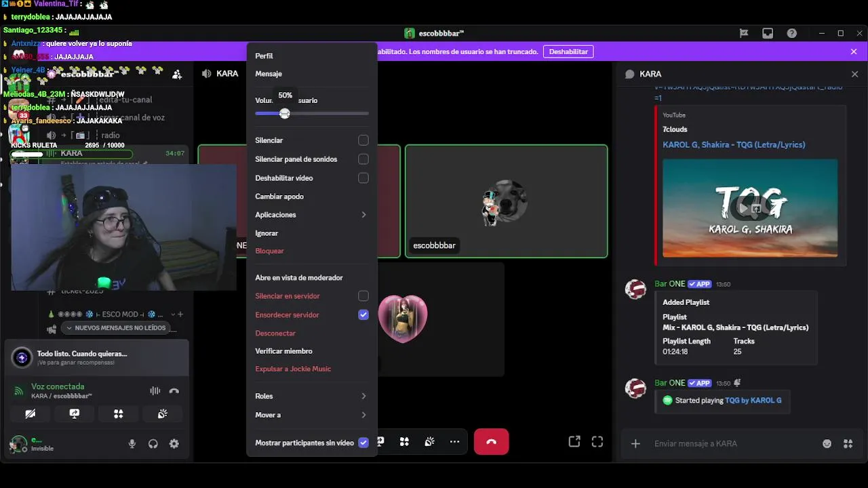
Task: Toggle the Silenciar checkbox
Action: click(363, 140)
